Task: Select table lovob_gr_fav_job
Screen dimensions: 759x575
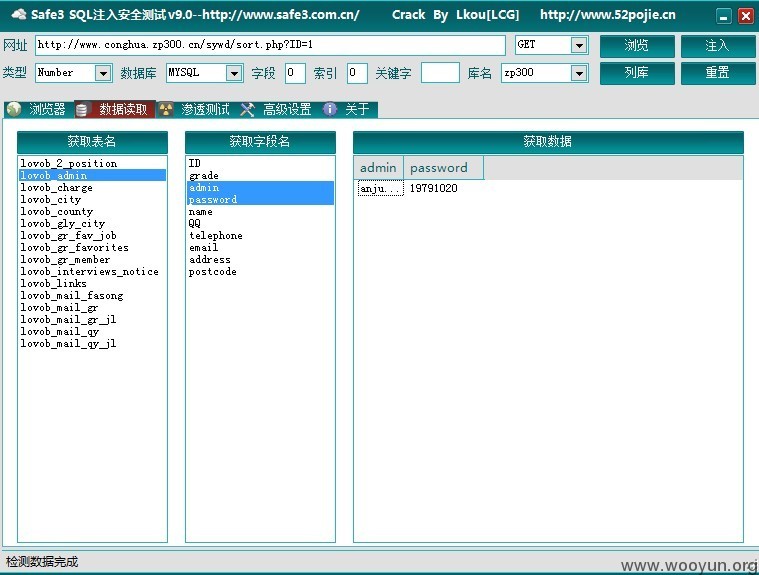Action: pyautogui.click(x=92, y=235)
